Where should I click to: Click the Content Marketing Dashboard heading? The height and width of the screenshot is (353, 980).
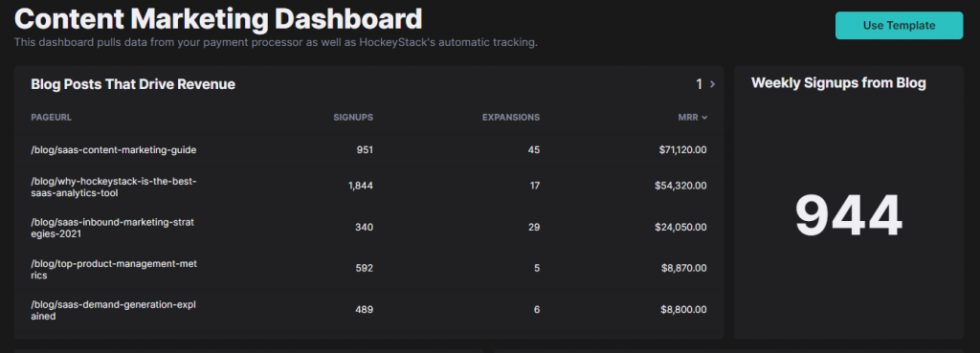(218, 19)
